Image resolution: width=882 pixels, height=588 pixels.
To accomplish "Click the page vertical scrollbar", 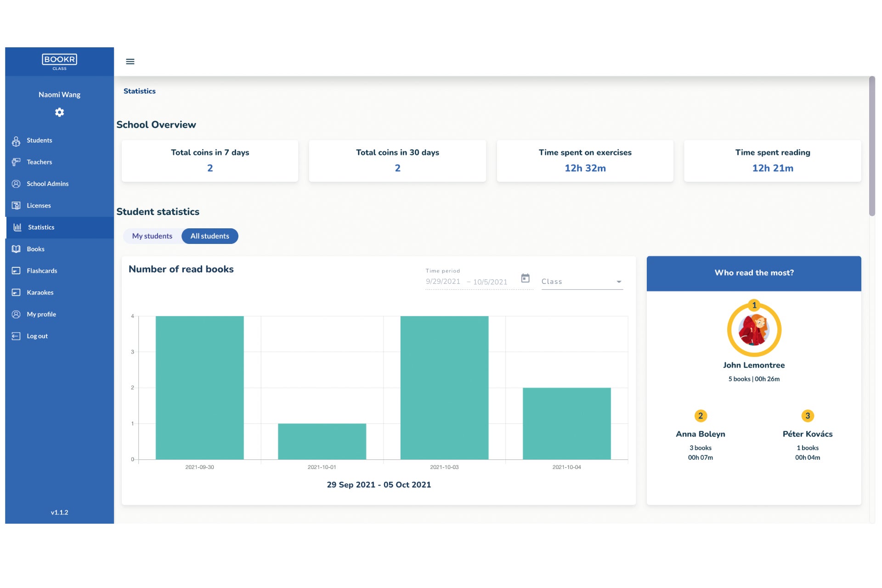I will pos(871,147).
